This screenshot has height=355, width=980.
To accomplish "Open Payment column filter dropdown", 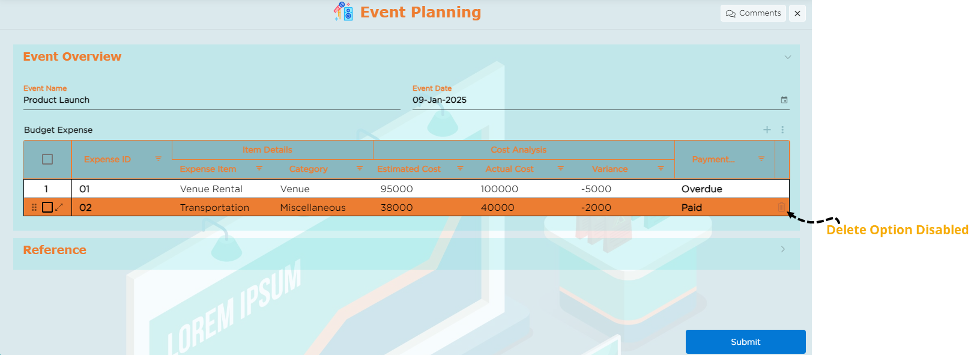I will pos(761,159).
